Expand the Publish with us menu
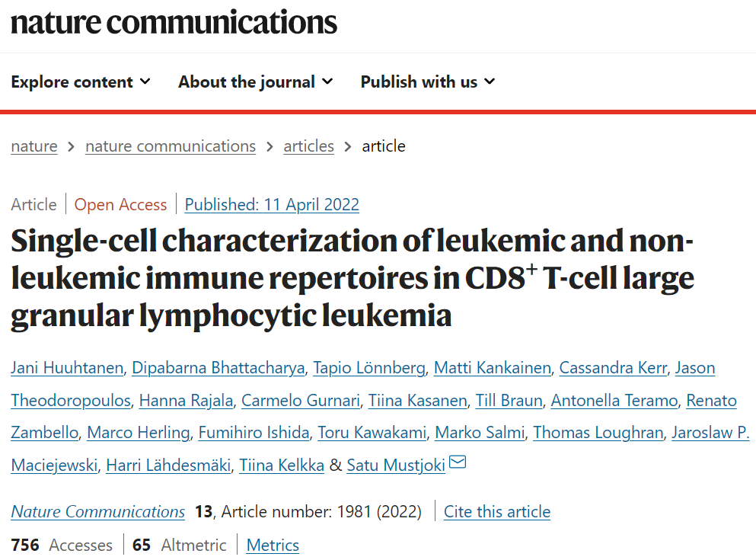The height and width of the screenshot is (560, 756). pyautogui.click(x=427, y=82)
